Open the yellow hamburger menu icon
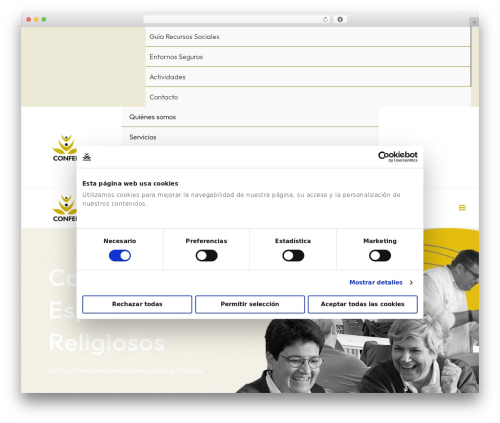Image resolution: width=500 pixels, height=423 pixels. tap(462, 208)
